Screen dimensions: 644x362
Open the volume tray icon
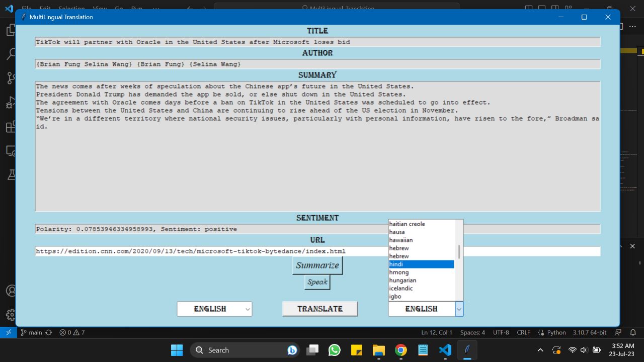(584, 350)
